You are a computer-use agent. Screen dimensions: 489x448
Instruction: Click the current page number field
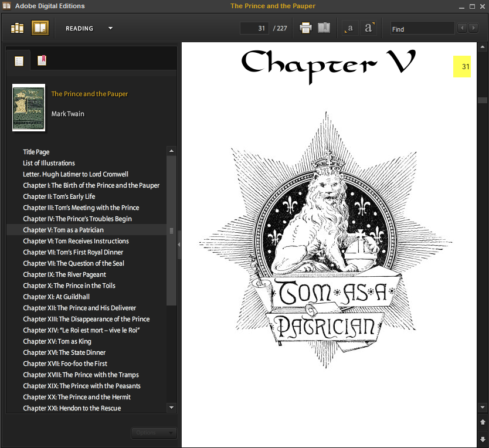254,28
